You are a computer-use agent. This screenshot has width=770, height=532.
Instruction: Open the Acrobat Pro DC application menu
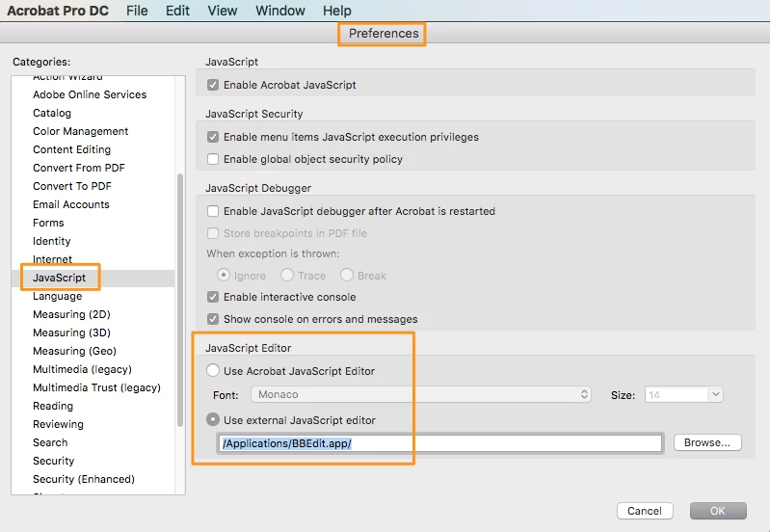tap(58, 11)
